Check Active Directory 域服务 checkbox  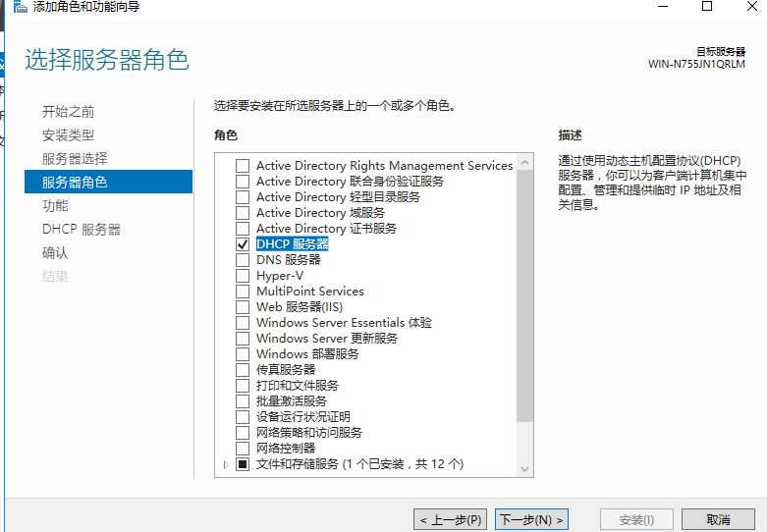(x=243, y=213)
